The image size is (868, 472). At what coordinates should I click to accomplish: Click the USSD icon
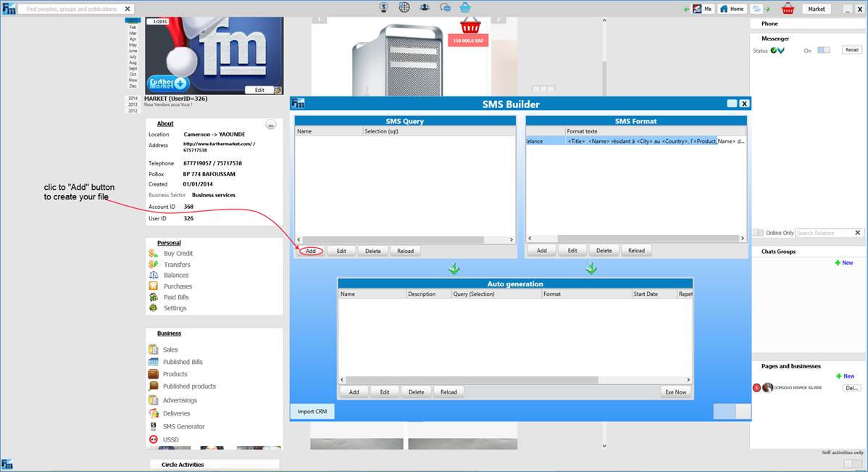pos(154,439)
